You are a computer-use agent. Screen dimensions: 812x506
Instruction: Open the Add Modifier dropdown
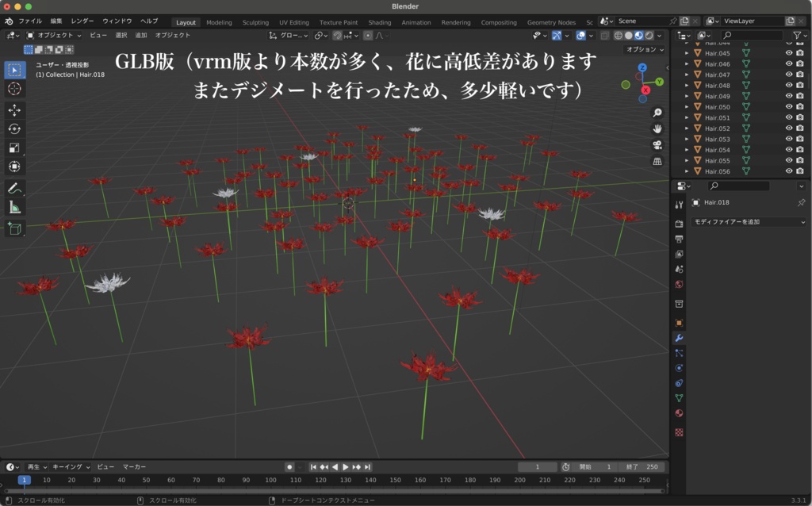(749, 221)
